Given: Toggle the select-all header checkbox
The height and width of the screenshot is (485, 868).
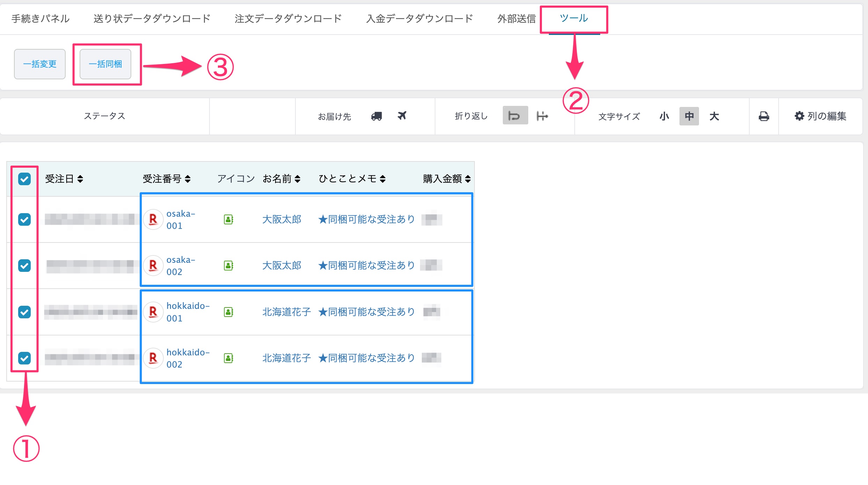Looking at the screenshot, I should click(x=24, y=179).
